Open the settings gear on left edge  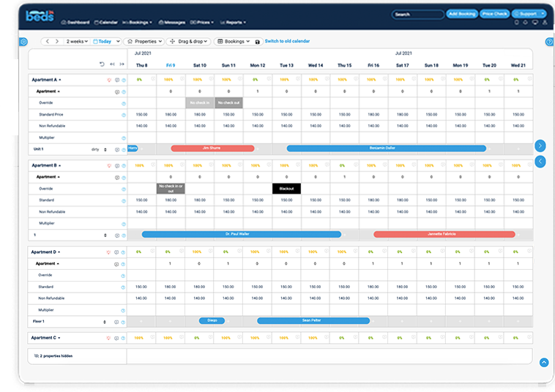(23, 42)
